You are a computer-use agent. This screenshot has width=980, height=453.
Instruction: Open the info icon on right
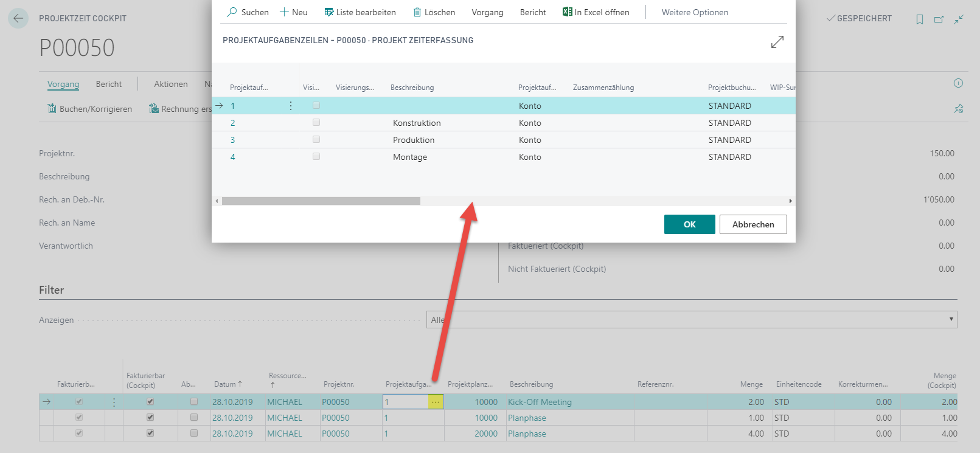958,83
